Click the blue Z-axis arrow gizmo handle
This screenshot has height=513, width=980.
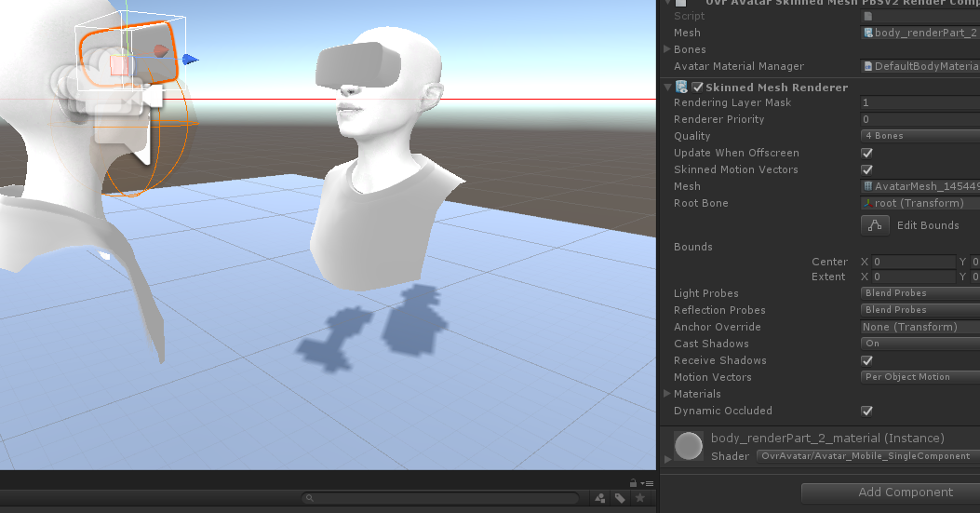(191, 60)
